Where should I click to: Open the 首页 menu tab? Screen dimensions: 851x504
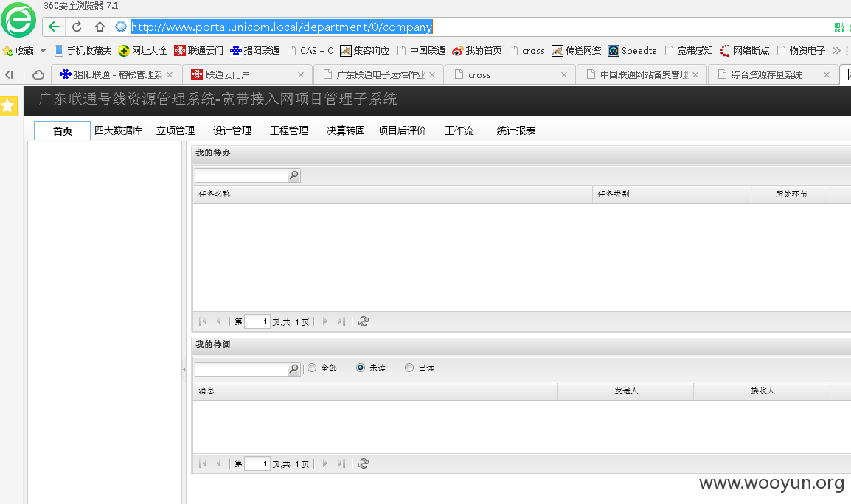[x=63, y=130]
